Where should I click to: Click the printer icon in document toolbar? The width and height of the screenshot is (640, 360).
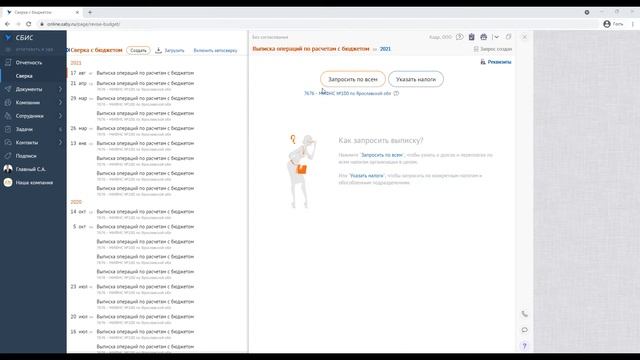point(484,37)
